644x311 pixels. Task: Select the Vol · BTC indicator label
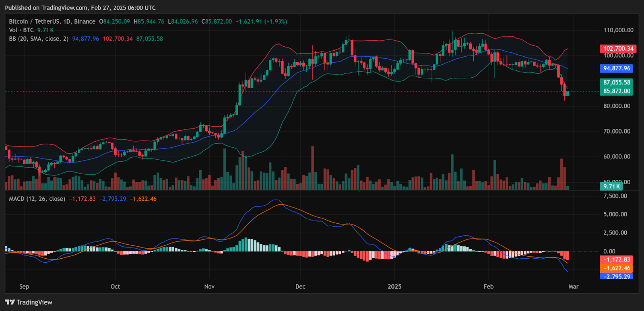coord(21,30)
